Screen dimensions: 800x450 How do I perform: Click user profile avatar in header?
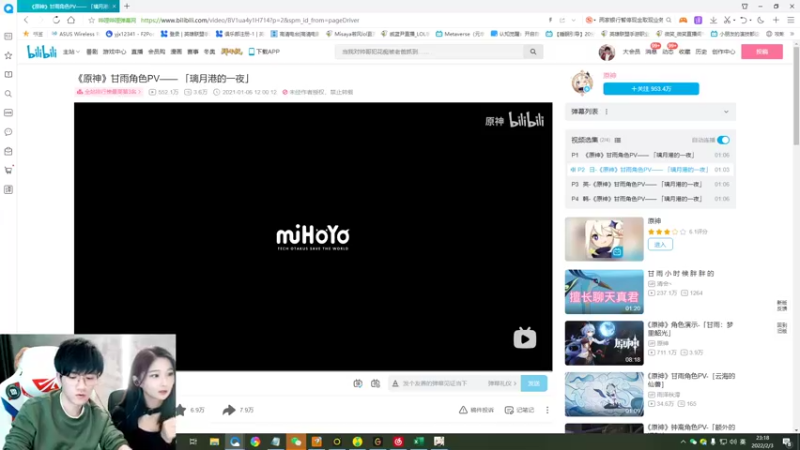pos(607,52)
